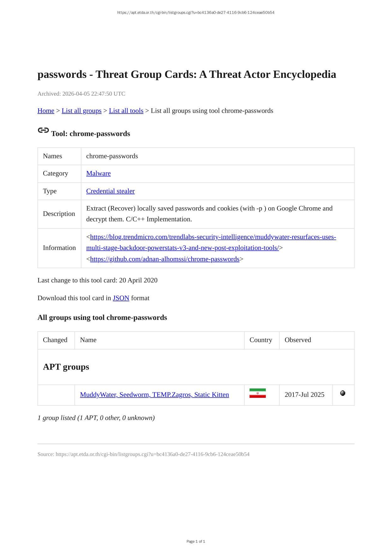Click the Tool: chrome-passwords heading
Viewport: 392px width, 554px height.
(x=90, y=134)
